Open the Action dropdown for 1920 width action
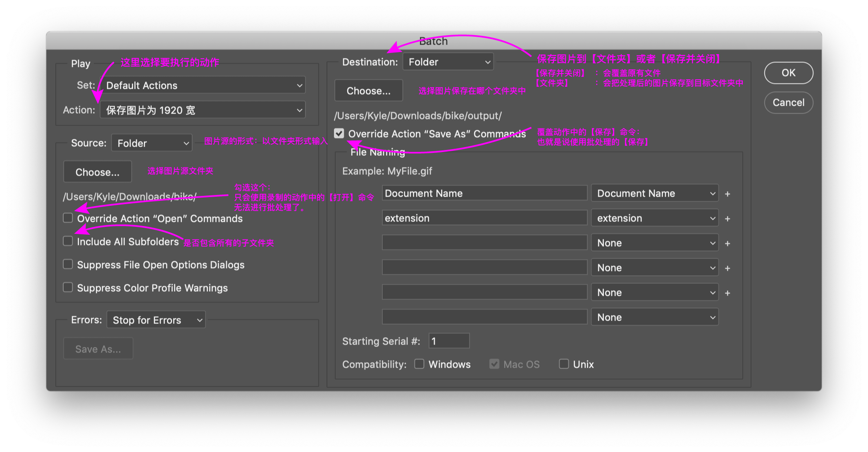This screenshot has width=868, height=452. [202, 109]
